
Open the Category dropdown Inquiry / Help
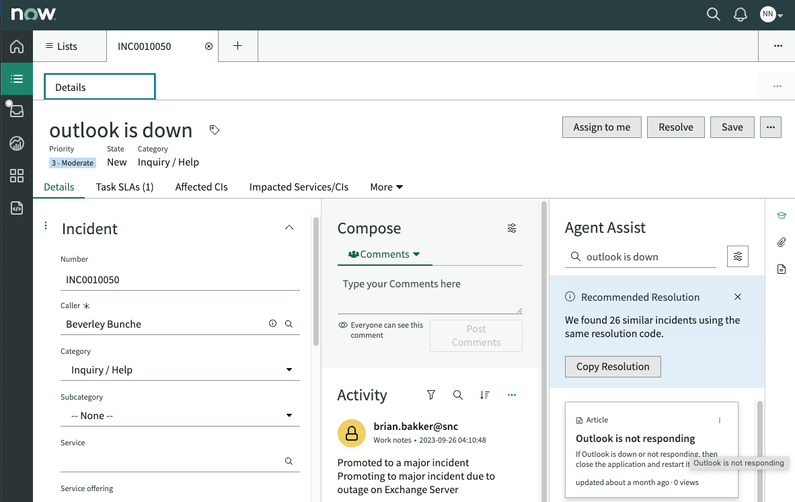(x=180, y=370)
